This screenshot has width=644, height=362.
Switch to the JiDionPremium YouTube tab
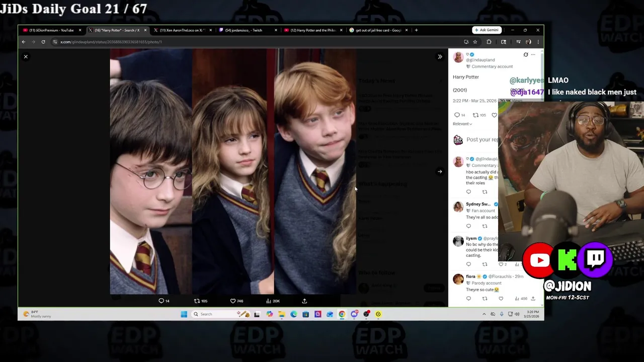(x=51, y=30)
